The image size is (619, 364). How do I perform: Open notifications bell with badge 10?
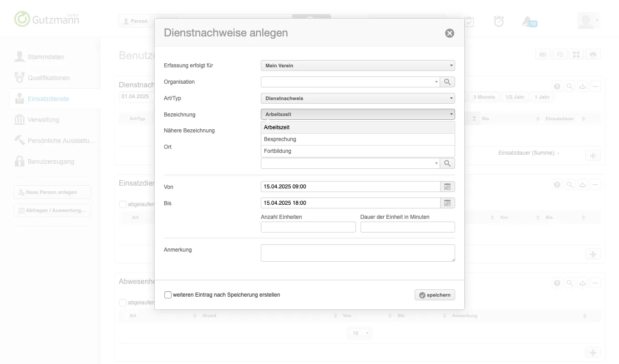pyautogui.click(x=529, y=21)
